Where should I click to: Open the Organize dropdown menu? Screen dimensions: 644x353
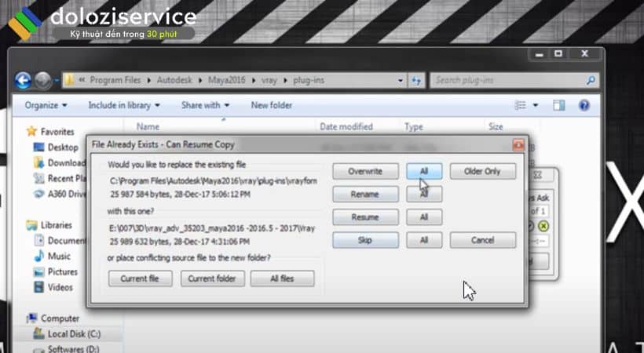[x=46, y=105]
